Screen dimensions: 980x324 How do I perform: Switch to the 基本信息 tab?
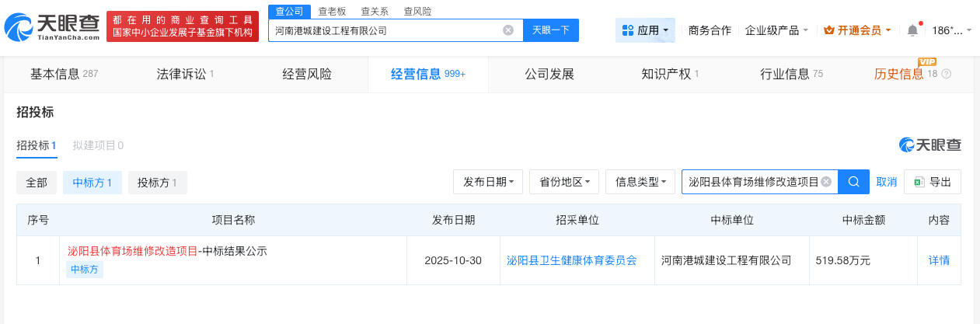point(64,74)
